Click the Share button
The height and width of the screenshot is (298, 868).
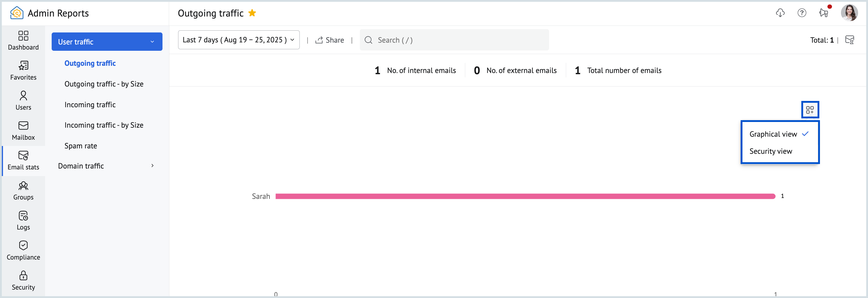click(x=330, y=40)
